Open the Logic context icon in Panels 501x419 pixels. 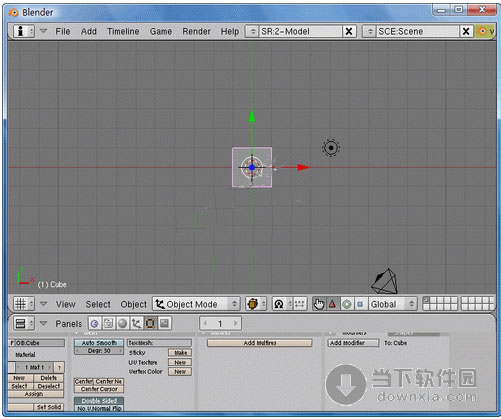(95, 323)
